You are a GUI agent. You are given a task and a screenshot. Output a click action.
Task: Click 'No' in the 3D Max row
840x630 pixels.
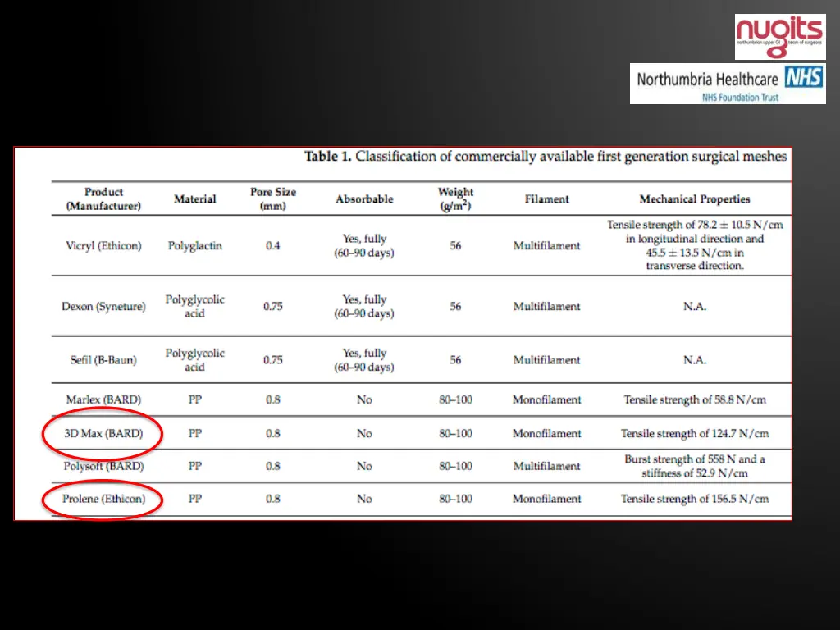364,433
